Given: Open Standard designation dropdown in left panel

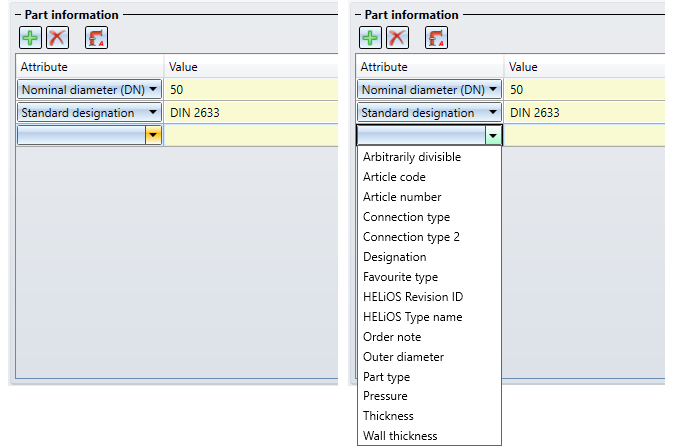Looking at the screenshot, I should coord(153,112).
